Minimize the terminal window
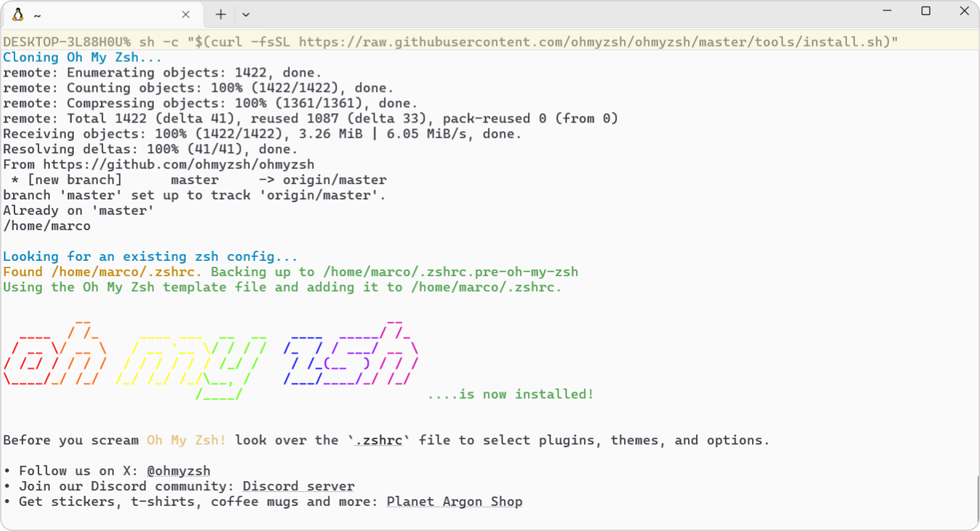The height and width of the screenshot is (531, 980). (887, 11)
